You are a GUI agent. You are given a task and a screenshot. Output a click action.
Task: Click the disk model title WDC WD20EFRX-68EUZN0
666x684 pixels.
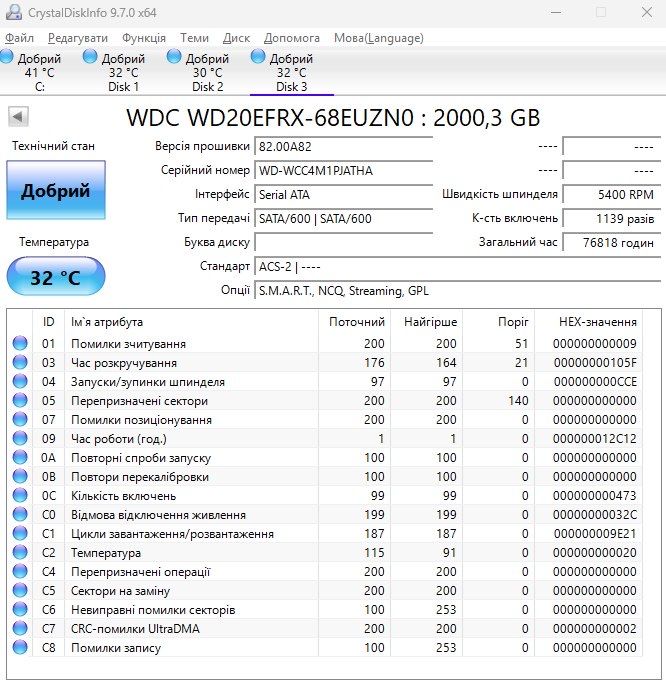[x=333, y=117]
